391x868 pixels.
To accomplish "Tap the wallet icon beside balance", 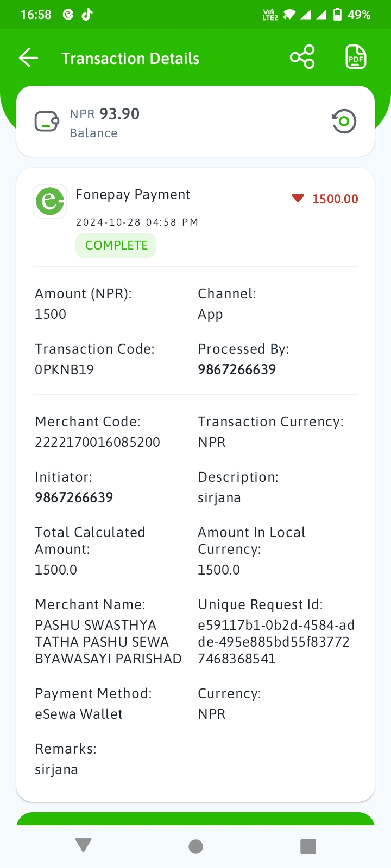I will pyautogui.click(x=47, y=122).
